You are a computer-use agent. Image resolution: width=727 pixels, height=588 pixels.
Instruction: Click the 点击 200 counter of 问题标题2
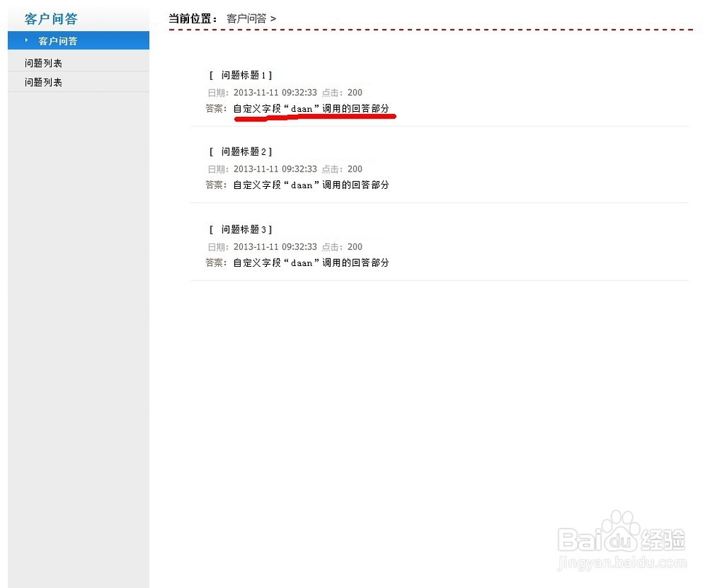342,169
